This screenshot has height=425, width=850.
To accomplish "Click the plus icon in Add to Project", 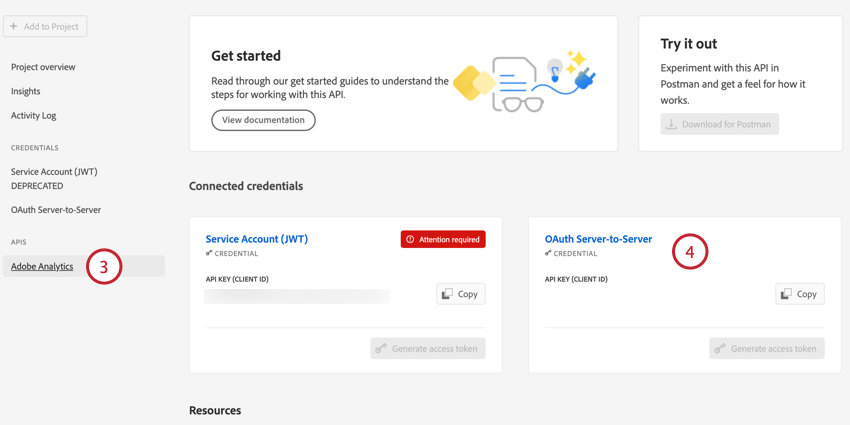I will [x=14, y=26].
